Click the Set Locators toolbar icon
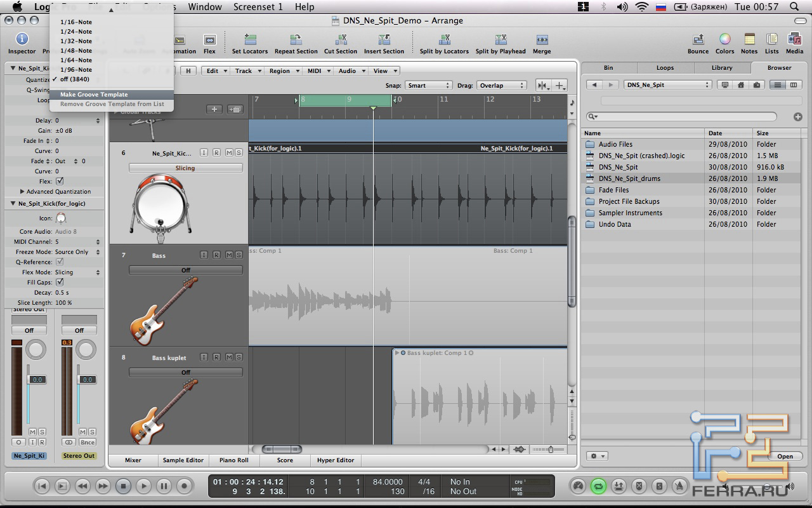 (x=249, y=40)
